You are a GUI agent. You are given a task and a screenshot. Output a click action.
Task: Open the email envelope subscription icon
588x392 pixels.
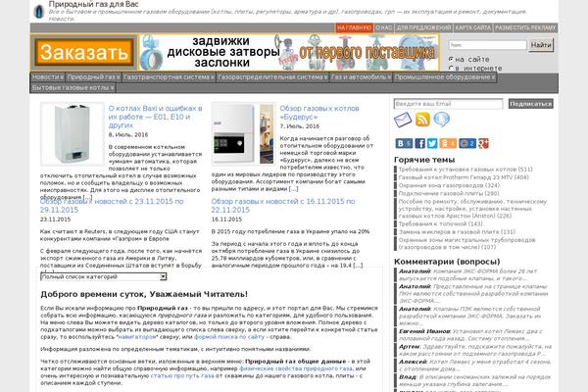[x=403, y=120]
